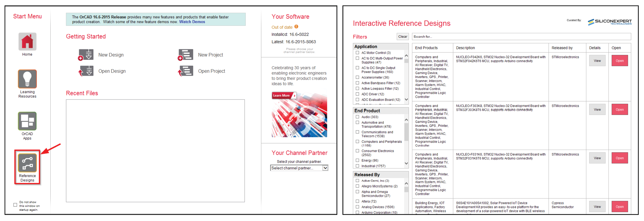Click the Released By list scroll-up arrow
The width and height of the screenshot is (644, 221).
coord(406,184)
